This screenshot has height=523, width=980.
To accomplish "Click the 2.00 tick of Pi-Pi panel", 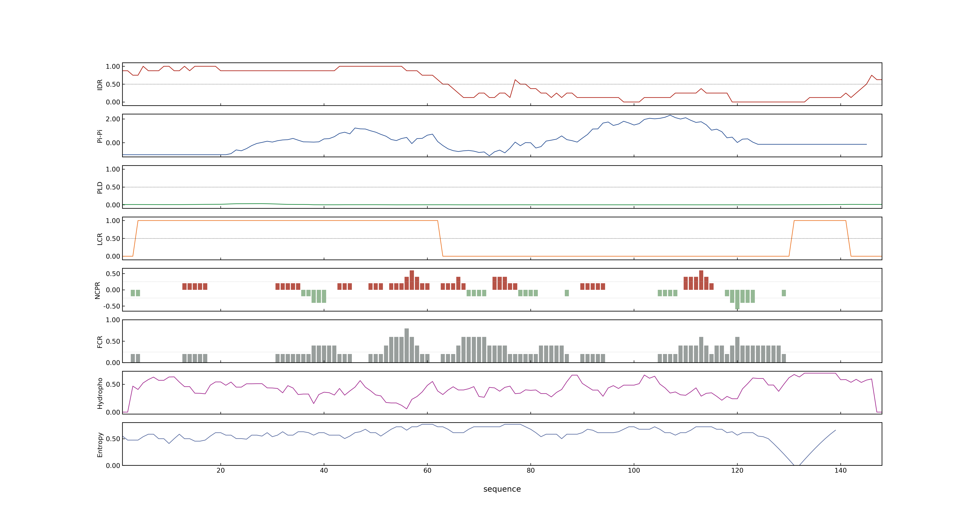I will (x=113, y=119).
